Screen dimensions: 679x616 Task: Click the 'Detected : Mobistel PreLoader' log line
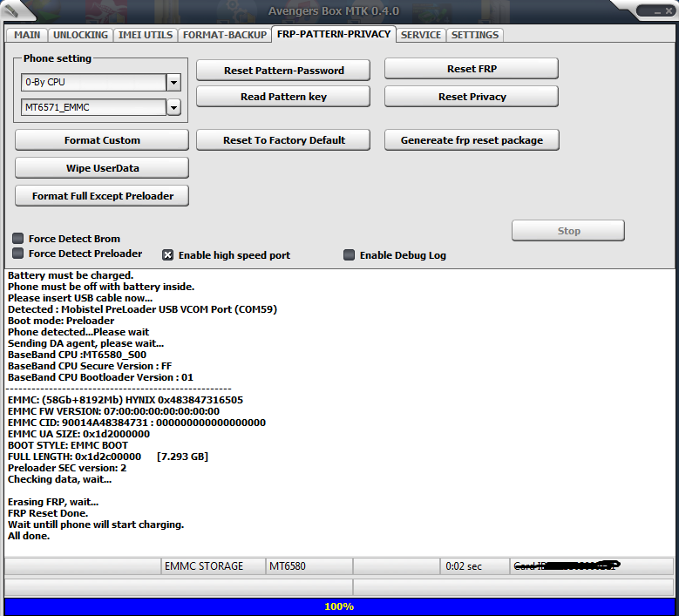142,309
